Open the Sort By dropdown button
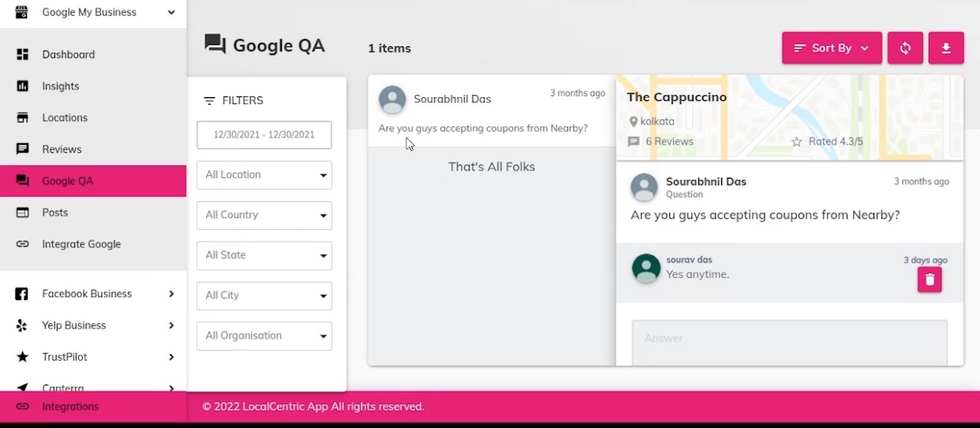 pyautogui.click(x=832, y=48)
